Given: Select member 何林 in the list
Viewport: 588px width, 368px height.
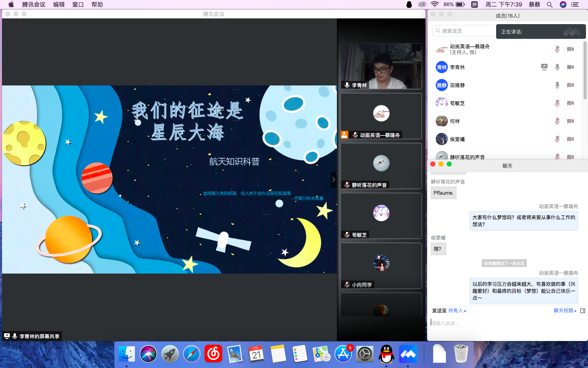Looking at the screenshot, I should point(455,121).
